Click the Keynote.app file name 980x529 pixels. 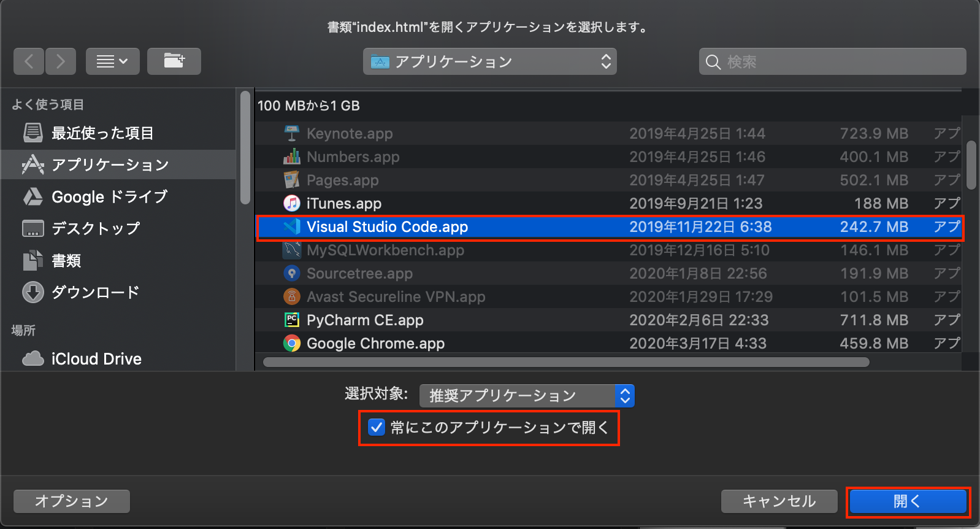350,133
